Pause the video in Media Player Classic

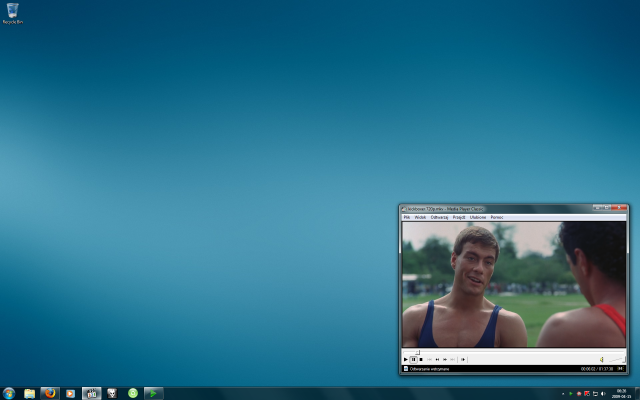click(413, 360)
